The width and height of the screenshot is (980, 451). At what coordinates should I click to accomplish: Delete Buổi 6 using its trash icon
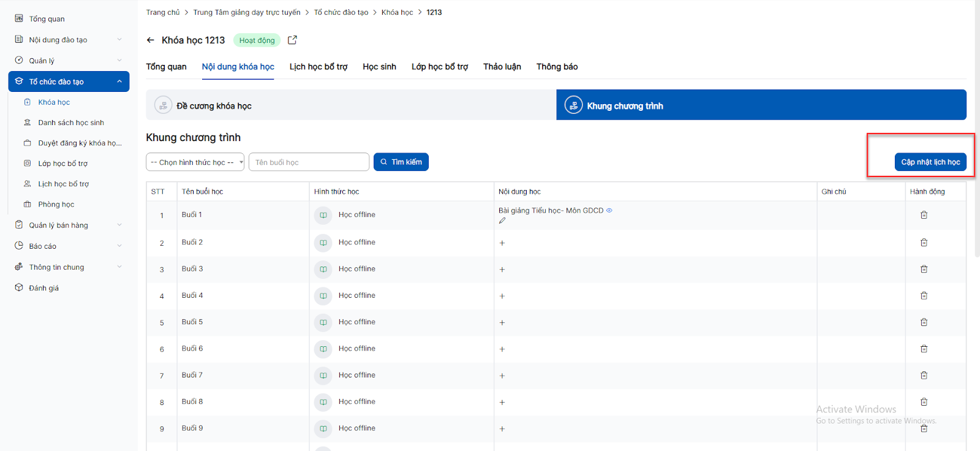(x=924, y=349)
